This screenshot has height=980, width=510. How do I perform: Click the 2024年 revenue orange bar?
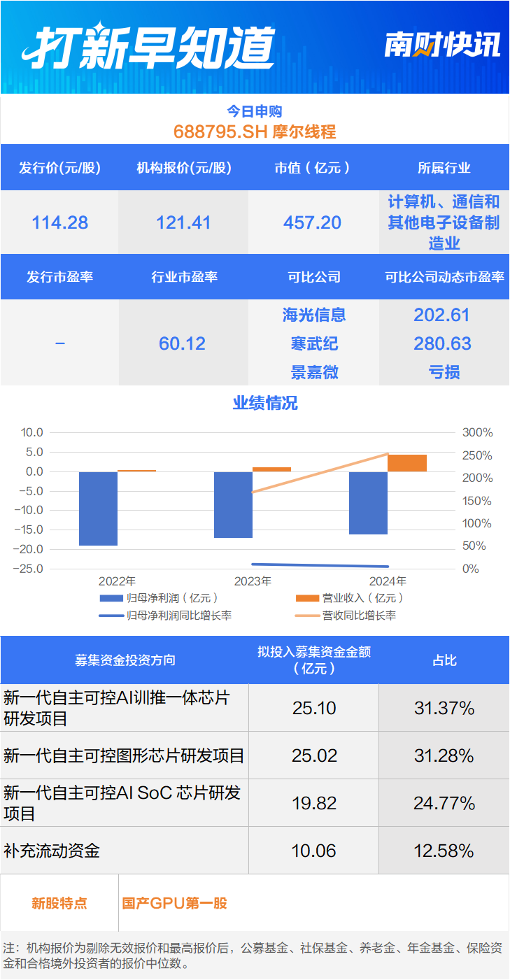pos(407,463)
